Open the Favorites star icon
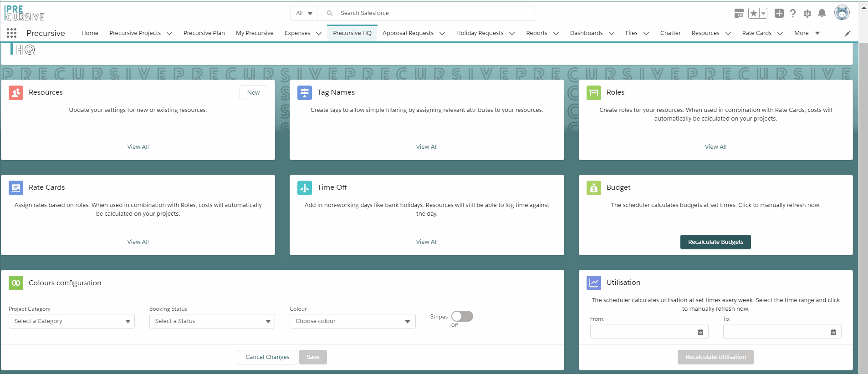Image resolution: width=868 pixels, height=374 pixels. coord(754,13)
